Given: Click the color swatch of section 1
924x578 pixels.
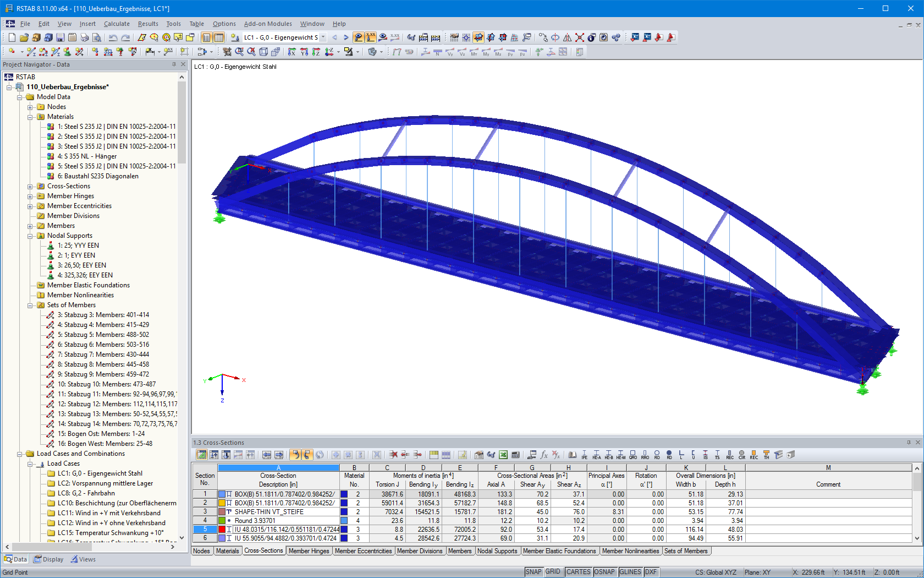Looking at the screenshot, I should pos(222,494).
